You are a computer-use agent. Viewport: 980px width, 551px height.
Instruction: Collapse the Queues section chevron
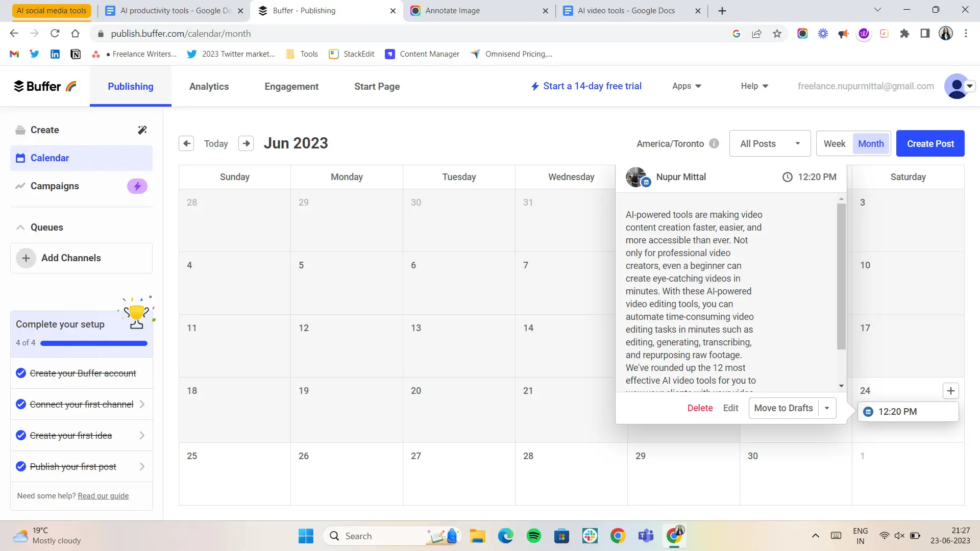point(20,228)
